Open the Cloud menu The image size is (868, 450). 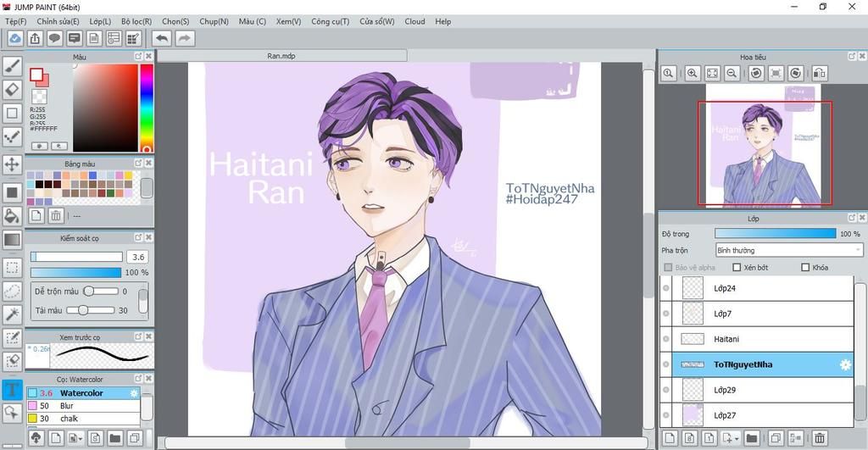pos(415,21)
